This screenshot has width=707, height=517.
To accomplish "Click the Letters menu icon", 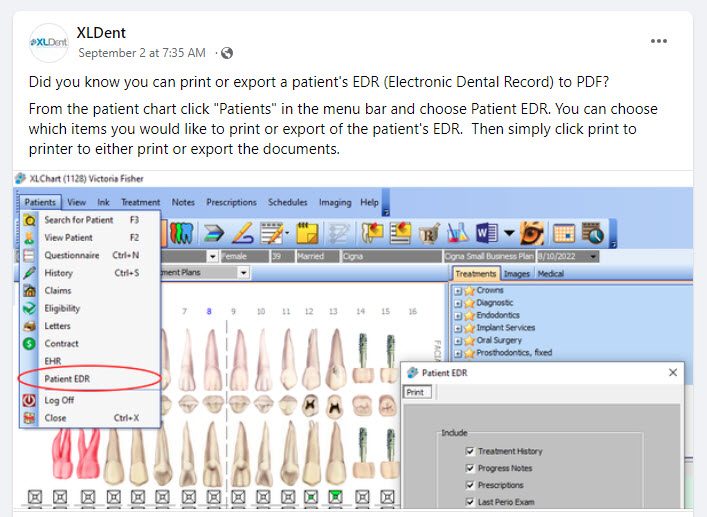I will pyautogui.click(x=29, y=326).
